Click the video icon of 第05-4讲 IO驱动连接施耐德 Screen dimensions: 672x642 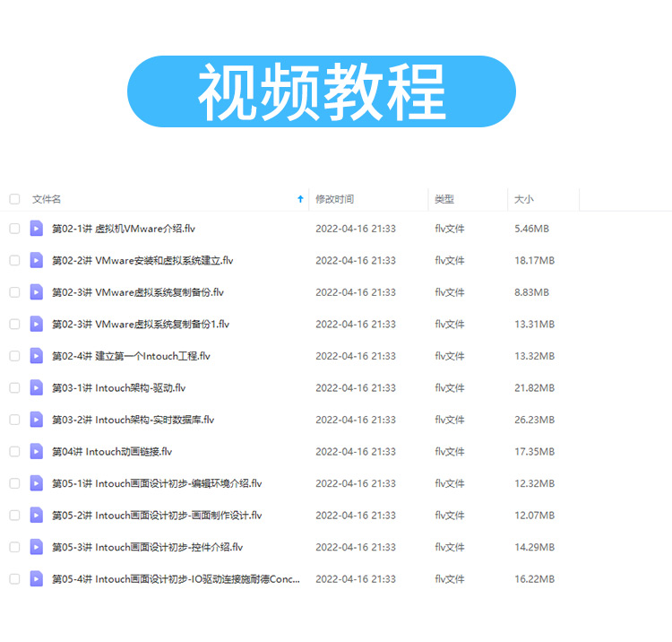[x=37, y=579]
